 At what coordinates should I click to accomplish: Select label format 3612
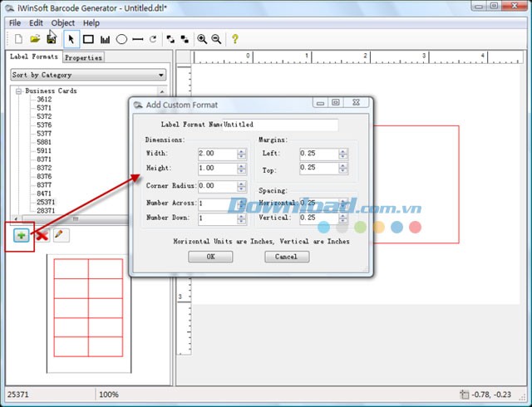[44, 100]
